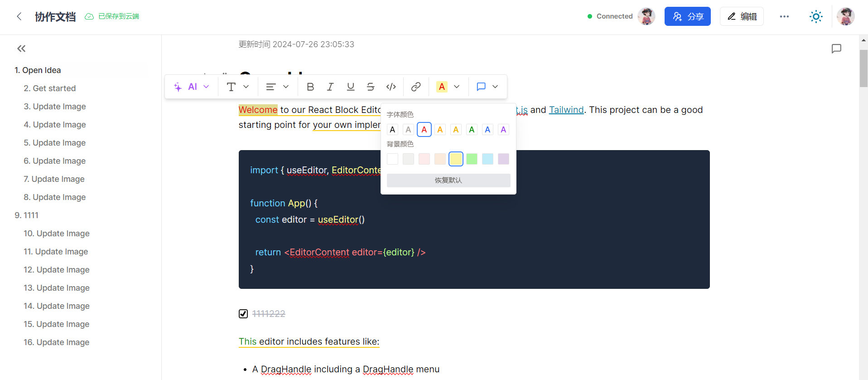The width and height of the screenshot is (868, 380).
Task: Expand the text type dropdown arrow
Action: pos(246,87)
